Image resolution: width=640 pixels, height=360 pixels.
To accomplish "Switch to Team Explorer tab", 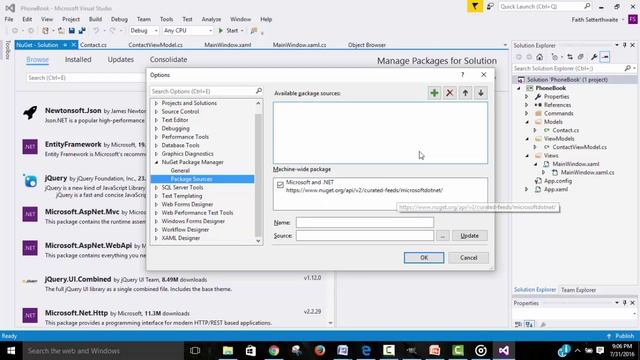I will coord(578,290).
